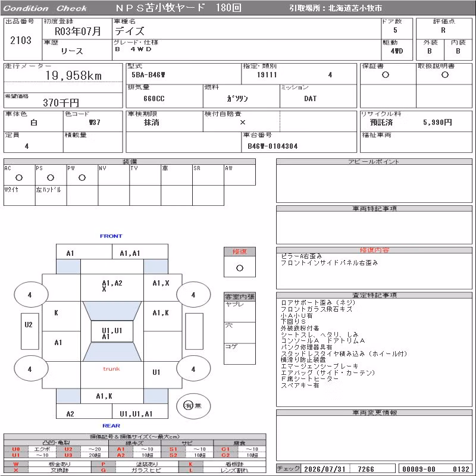Click the PS equipment circle mark

point(51,178)
